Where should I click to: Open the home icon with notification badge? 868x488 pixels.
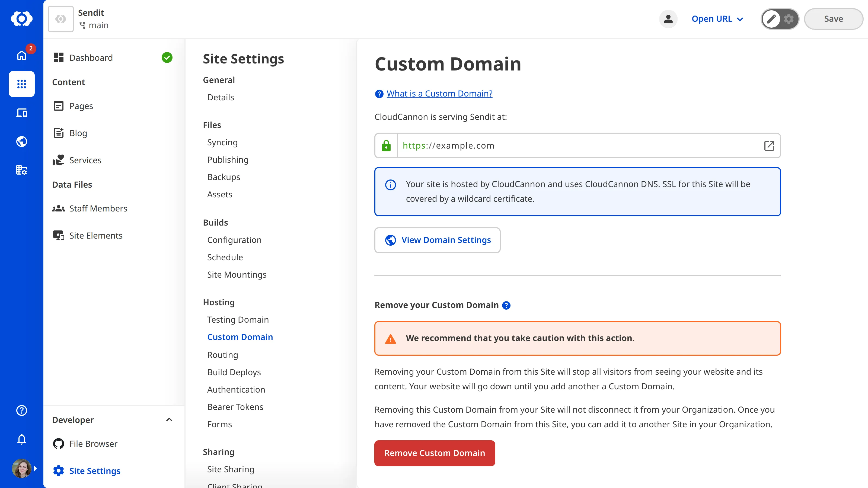coord(22,55)
